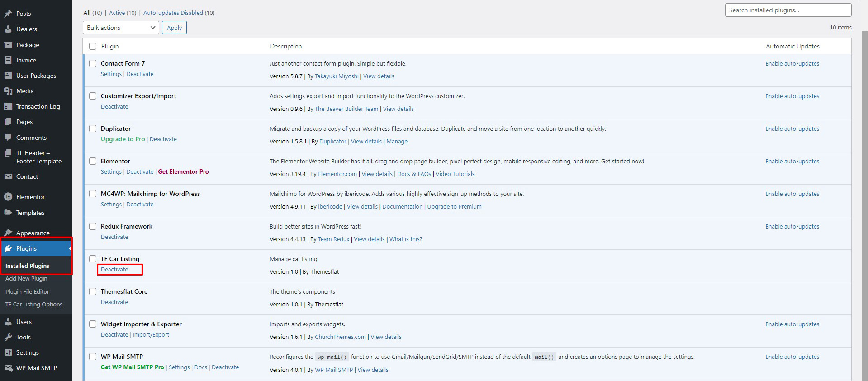Screen dimensions: 868x381
Task: Check the Customizer Export/Import checkbox
Action: (x=93, y=96)
